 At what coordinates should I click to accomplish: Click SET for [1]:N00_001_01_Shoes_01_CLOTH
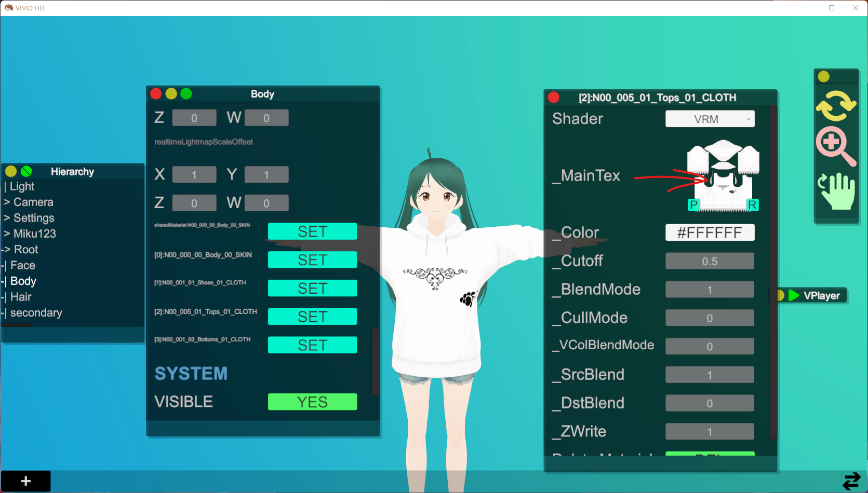[312, 288]
